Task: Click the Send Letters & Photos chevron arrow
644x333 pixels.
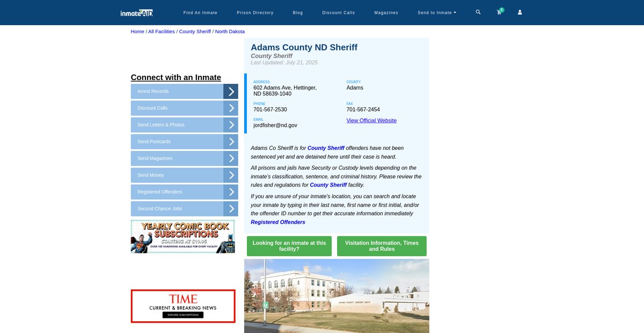Action: pos(231,125)
